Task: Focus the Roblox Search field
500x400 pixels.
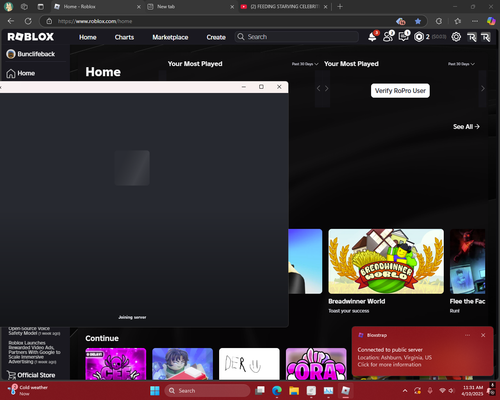Action: pyautogui.click(x=297, y=37)
